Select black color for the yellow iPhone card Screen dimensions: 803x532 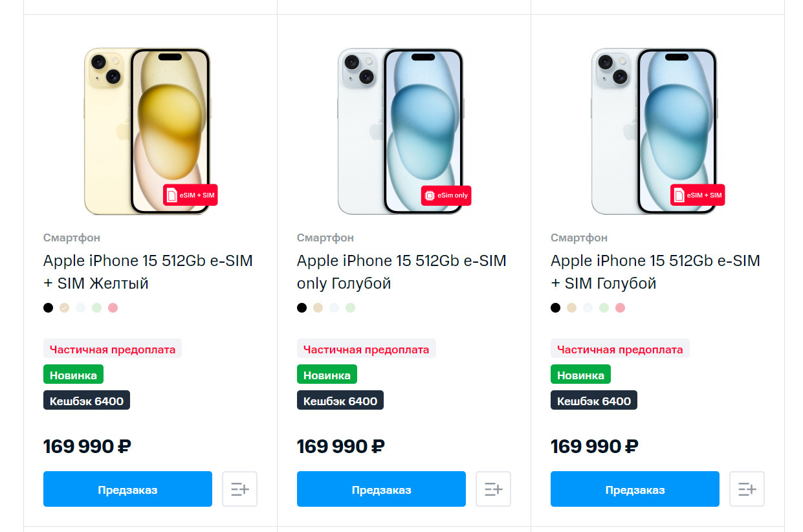(49, 308)
